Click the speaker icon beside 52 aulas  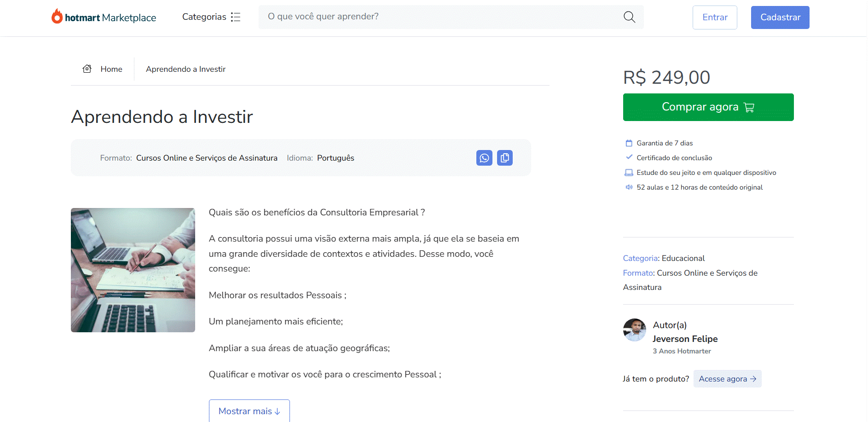(x=629, y=187)
